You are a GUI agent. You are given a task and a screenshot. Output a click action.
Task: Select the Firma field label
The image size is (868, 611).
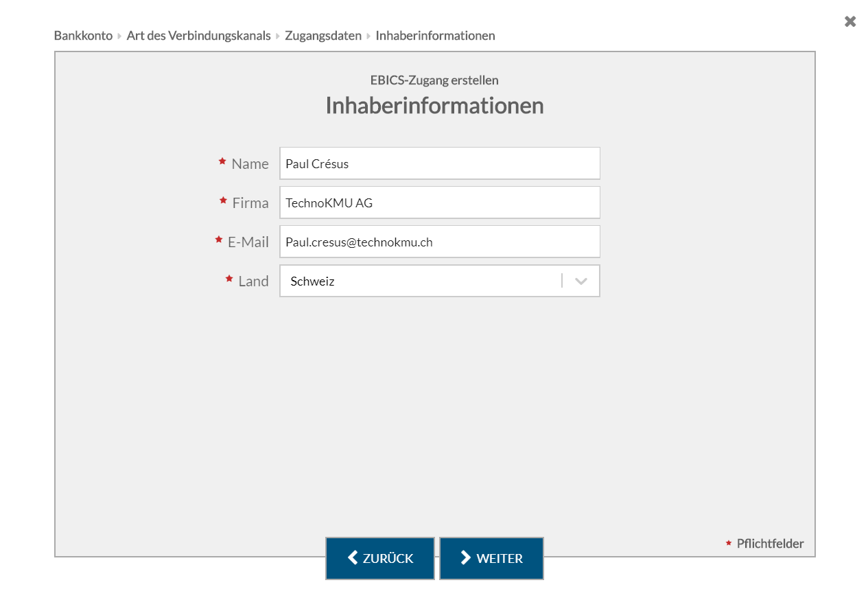click(250, 203)
